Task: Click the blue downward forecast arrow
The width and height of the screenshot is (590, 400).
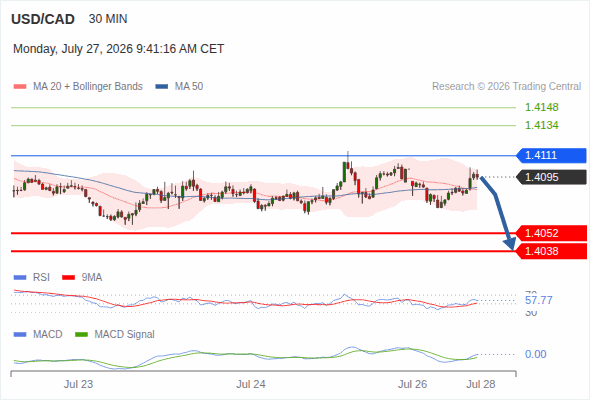Action: click(498, 213)
